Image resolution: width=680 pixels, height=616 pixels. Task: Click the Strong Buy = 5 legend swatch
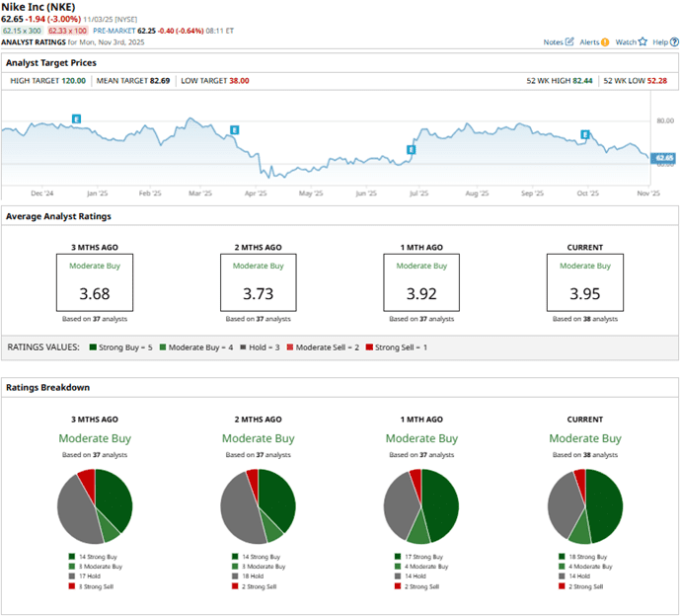point(93,347)
